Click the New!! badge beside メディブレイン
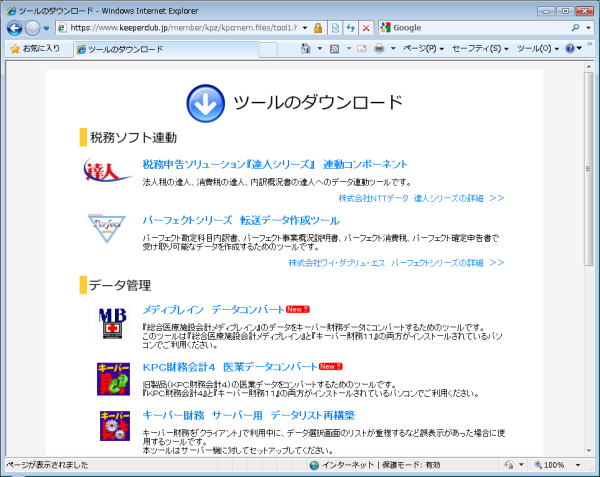Screen dimensions: 600x477 pyautogui.click(x=297, y=309)
